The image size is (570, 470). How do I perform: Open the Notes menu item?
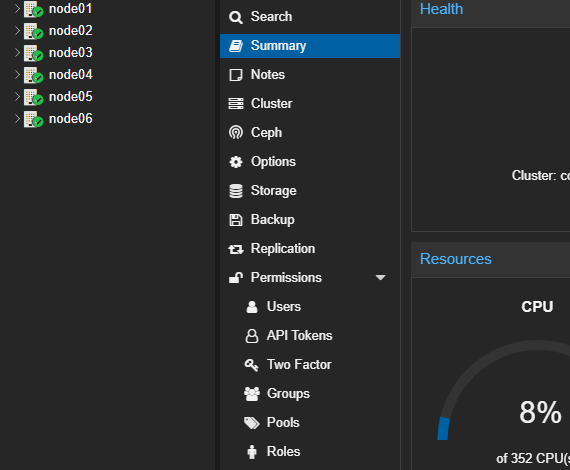pos(310,75)
